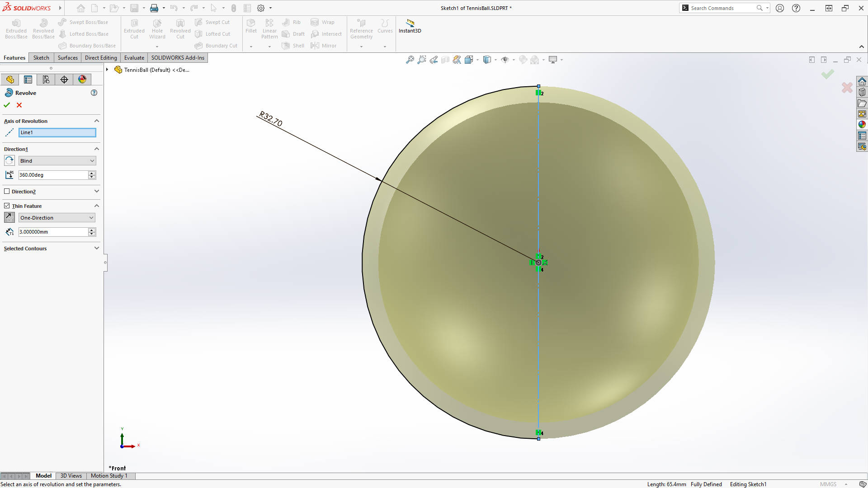Switch to the Sketch tab
Screen dimensions: 868x488
(x=41, y=58)
